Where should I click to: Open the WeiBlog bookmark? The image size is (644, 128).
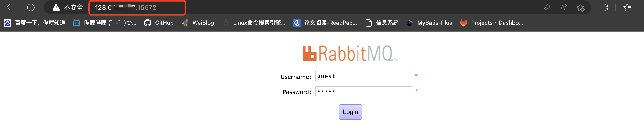click(198, 23)
